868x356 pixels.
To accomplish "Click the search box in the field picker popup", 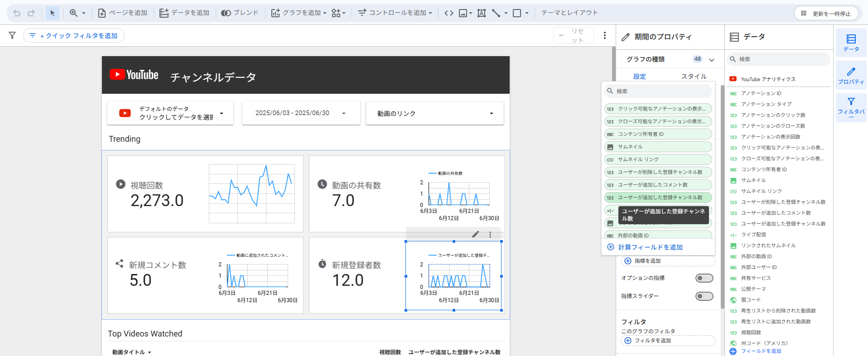I will (658, 91).
